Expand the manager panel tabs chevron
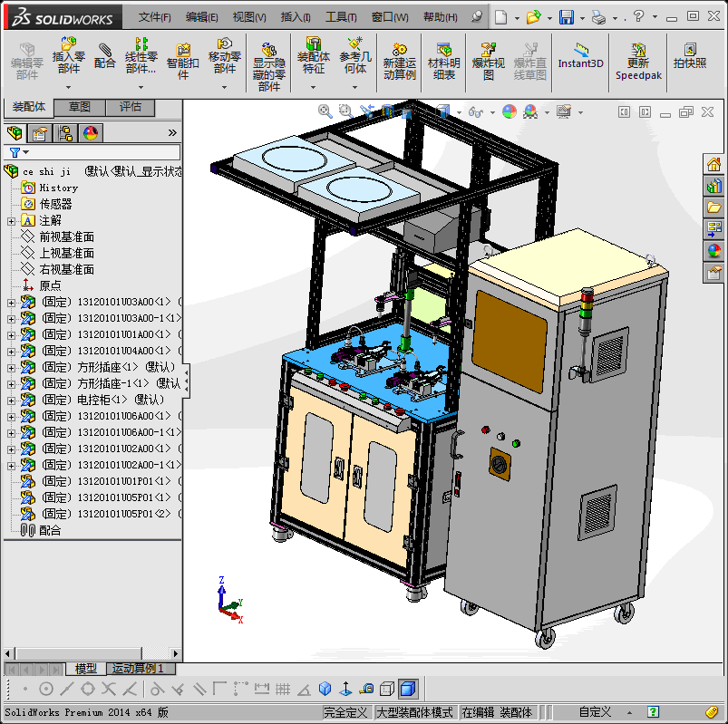 pos(172,133)
